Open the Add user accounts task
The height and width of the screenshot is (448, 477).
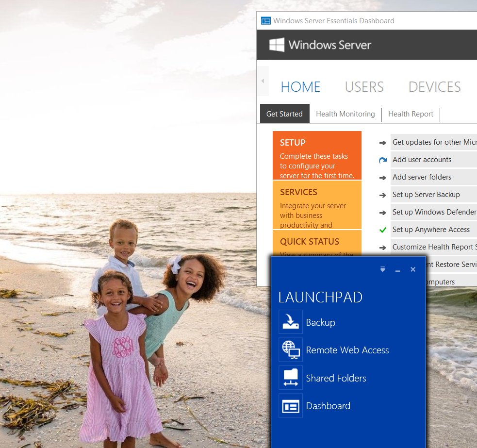434,160
